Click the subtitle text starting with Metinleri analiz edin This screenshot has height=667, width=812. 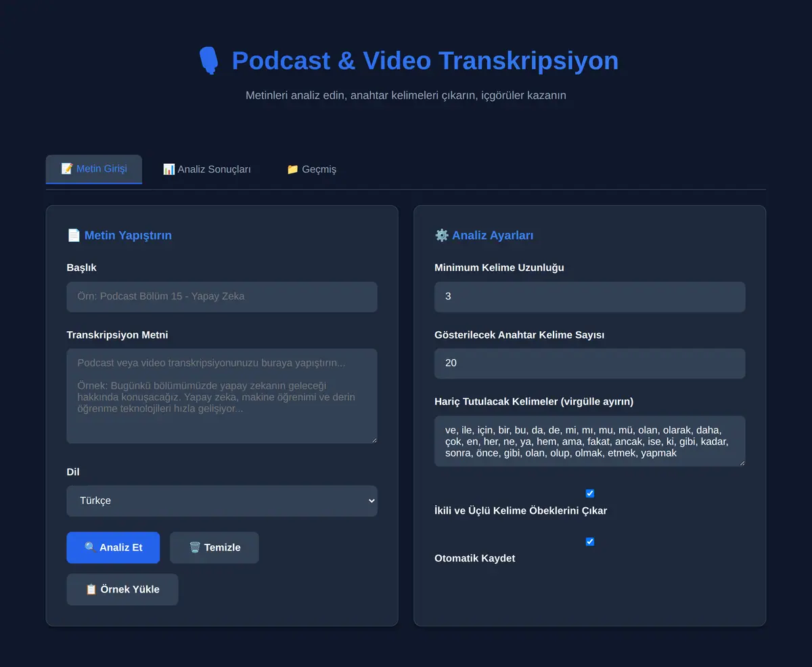point(406,95)
